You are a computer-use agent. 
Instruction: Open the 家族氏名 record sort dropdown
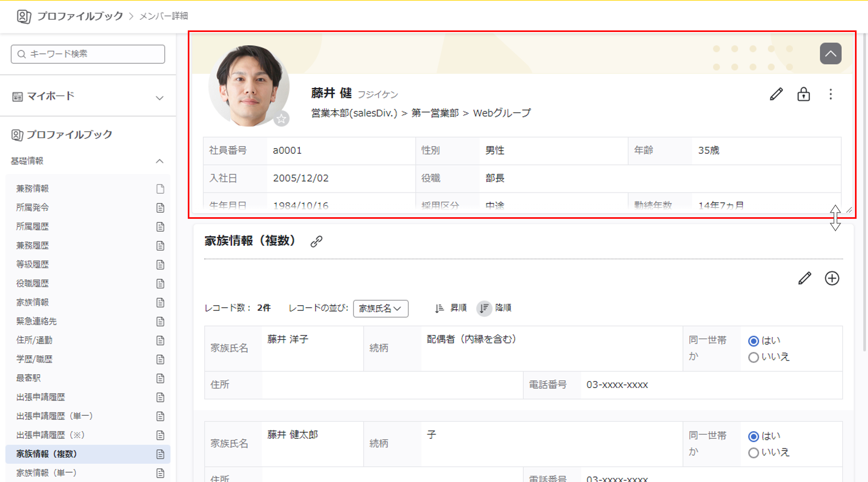coord(380,308)
